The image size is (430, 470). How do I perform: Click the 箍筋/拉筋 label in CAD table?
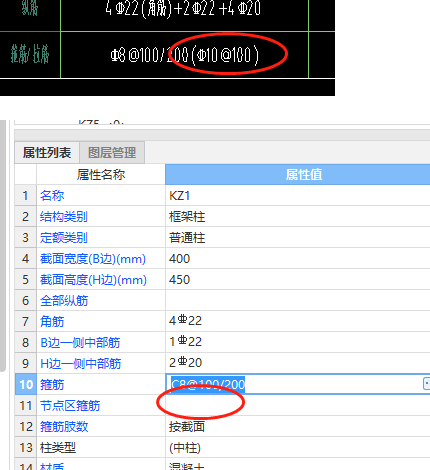tap(30, 54)
